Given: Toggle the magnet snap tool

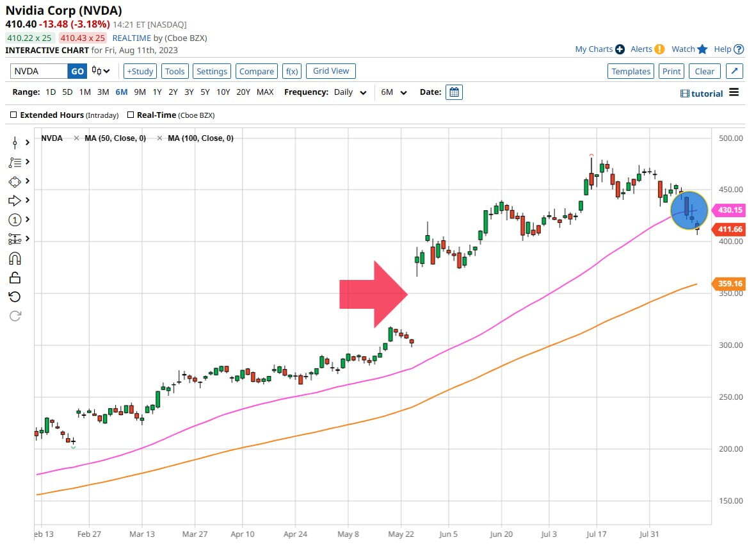Looking at the screenshot, I should [x=15, y=259].
